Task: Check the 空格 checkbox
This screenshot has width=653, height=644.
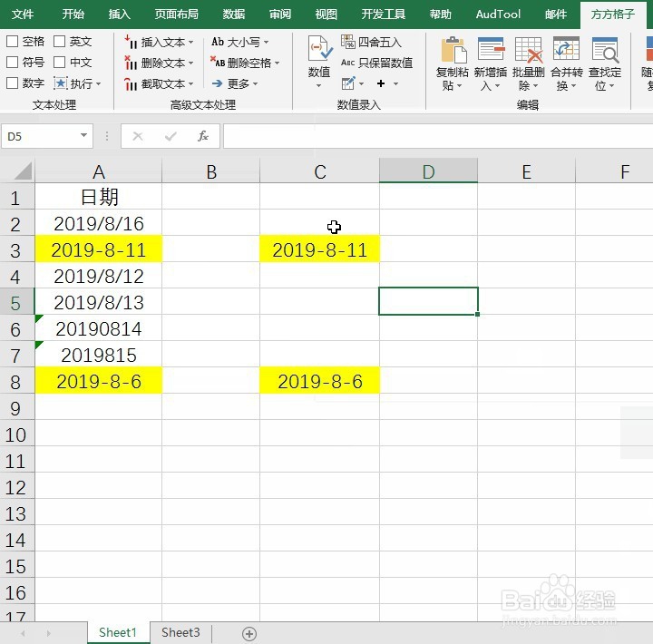Action: 13,41
